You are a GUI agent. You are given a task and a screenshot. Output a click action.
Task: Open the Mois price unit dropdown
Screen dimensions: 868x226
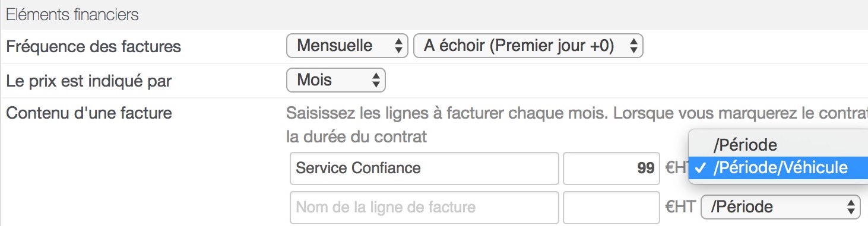point(336,81)
